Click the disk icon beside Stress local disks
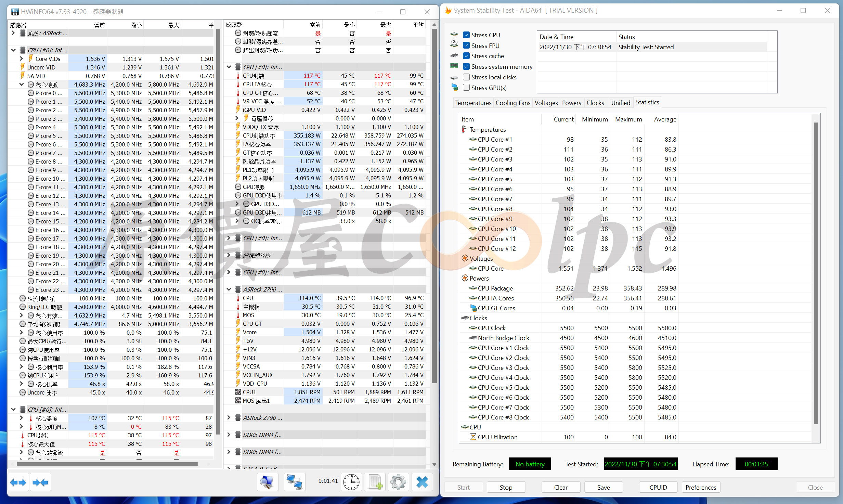This screenshot has width=843, height=504. 454,77
